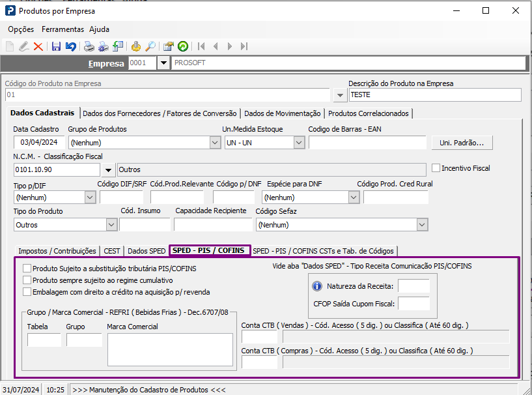The width and height of the screenshot is (532, 395).
Task: Go to first record arrow
Action: (x=201, y=46)
